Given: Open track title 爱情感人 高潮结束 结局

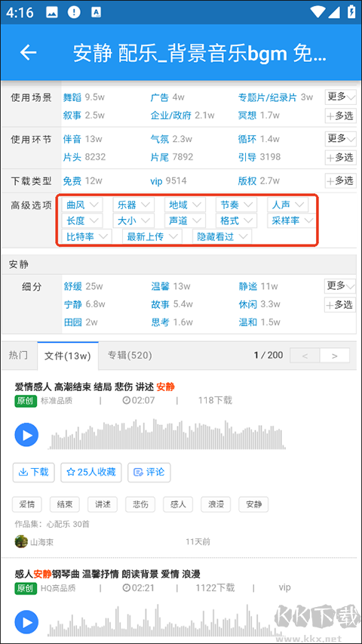Looking at the screenshot, I should click(94, 387).
